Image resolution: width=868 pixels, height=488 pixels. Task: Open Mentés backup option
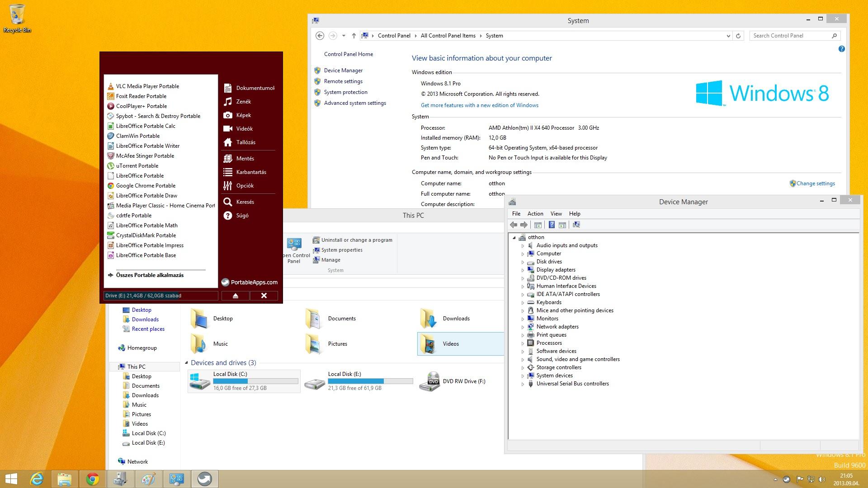tap(239, 159)
